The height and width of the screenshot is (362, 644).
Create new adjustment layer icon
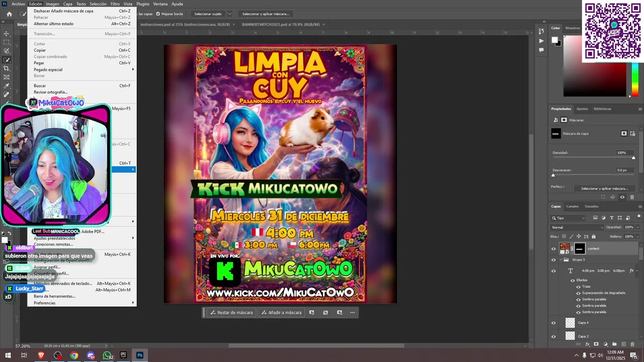tap(605, 344)
